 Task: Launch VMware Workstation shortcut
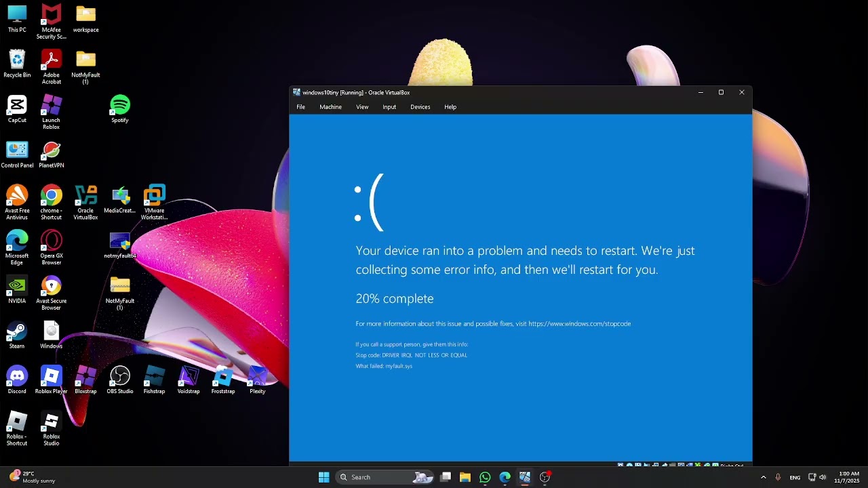click(x=154, y=203)
